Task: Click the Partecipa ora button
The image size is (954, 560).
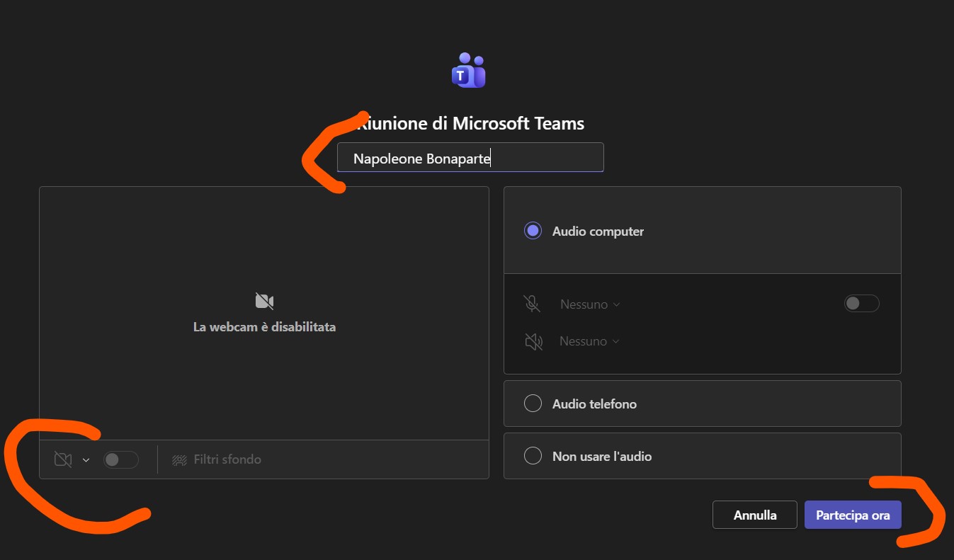Action: coord(852,515)
